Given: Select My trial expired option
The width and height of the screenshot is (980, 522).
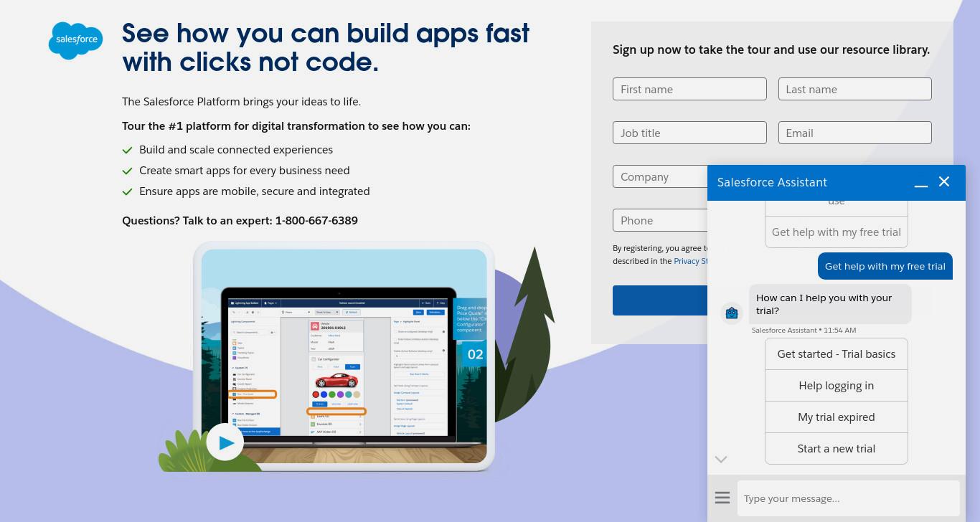Looking at the screenshot, I should [837, 417].
